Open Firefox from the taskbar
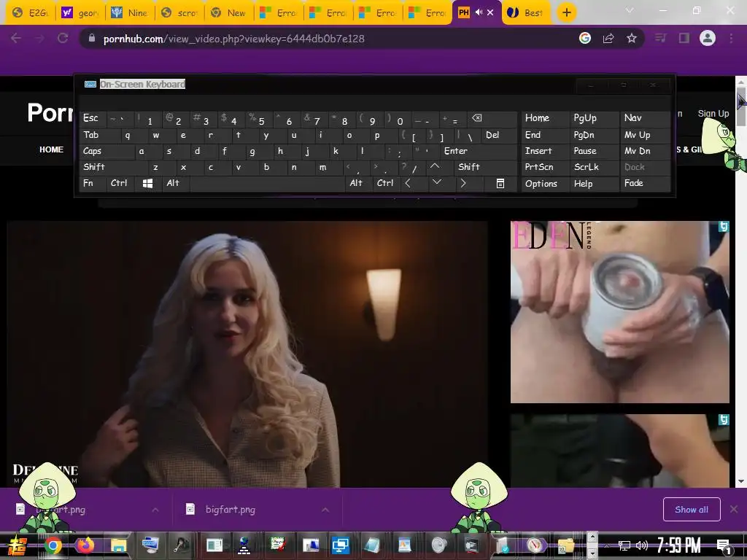Image resolution: width=747 pixels, height=560 pixels. click(86, 545)
